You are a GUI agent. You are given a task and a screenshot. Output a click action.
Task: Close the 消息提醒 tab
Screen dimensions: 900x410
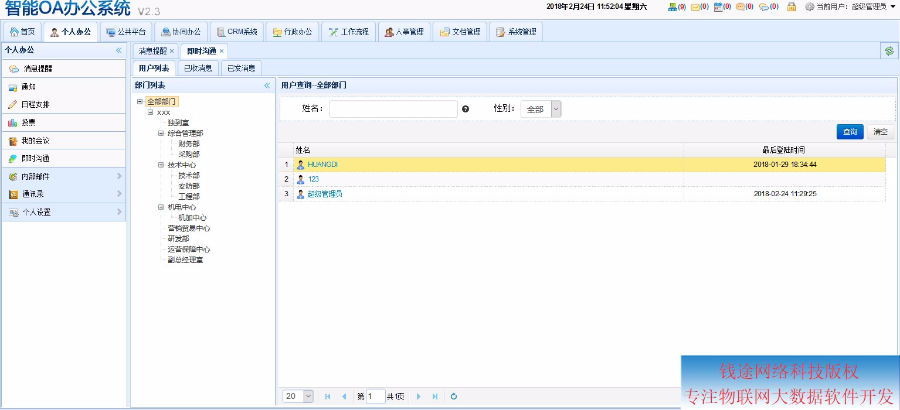[x=172, y=51]
